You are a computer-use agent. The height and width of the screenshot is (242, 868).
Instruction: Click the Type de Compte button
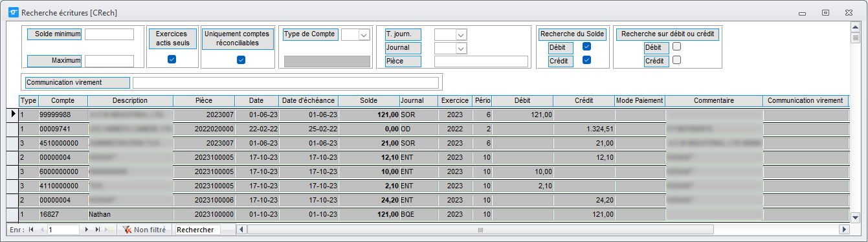coord(311,34)
